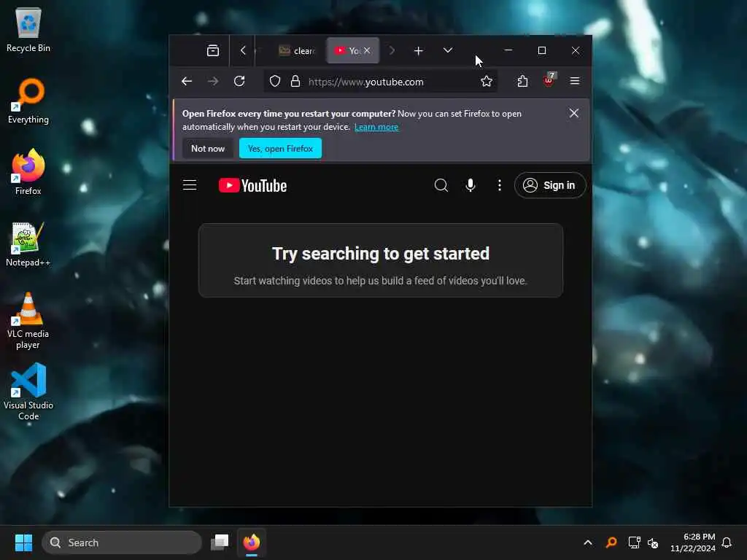The image size is (747, 560).
Task: Go forward one page
Action: (213, 82)
